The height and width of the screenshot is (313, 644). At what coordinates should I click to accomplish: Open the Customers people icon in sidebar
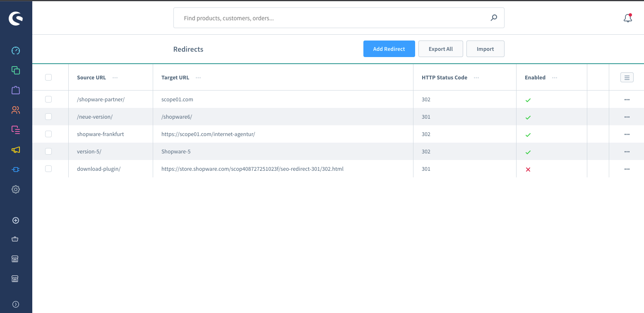(x=16, y=110)
